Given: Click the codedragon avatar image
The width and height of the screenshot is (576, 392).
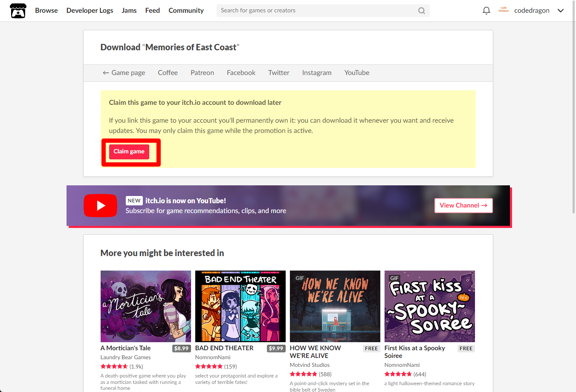Looking at the screenshot, I should [504, 10].
